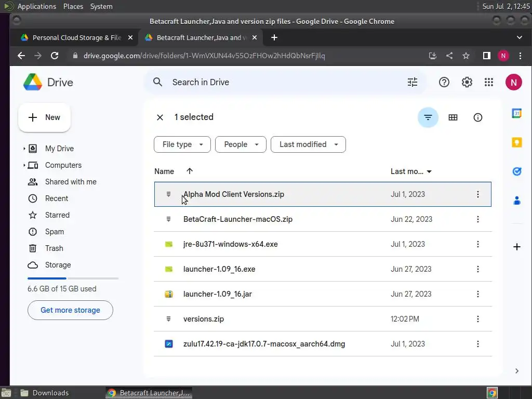Open the Applications menu

(x=36, y=6)
